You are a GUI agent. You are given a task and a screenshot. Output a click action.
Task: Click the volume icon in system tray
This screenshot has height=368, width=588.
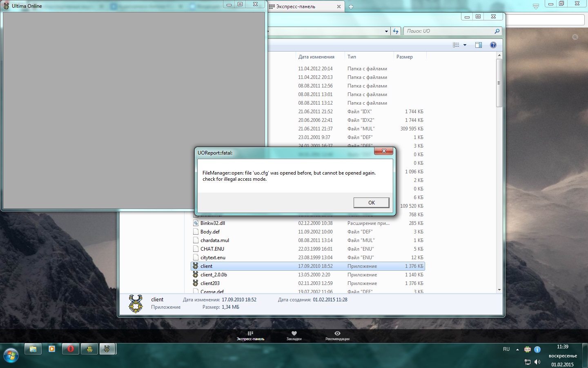pos(537,362)
